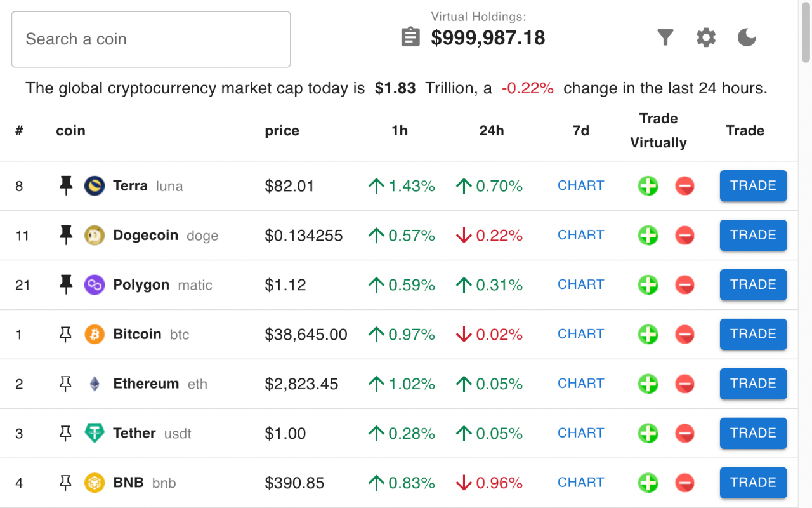Sell Dogecoin virtually with red minus
Screen dimensions: 812x508
click(x=684, y=236)
